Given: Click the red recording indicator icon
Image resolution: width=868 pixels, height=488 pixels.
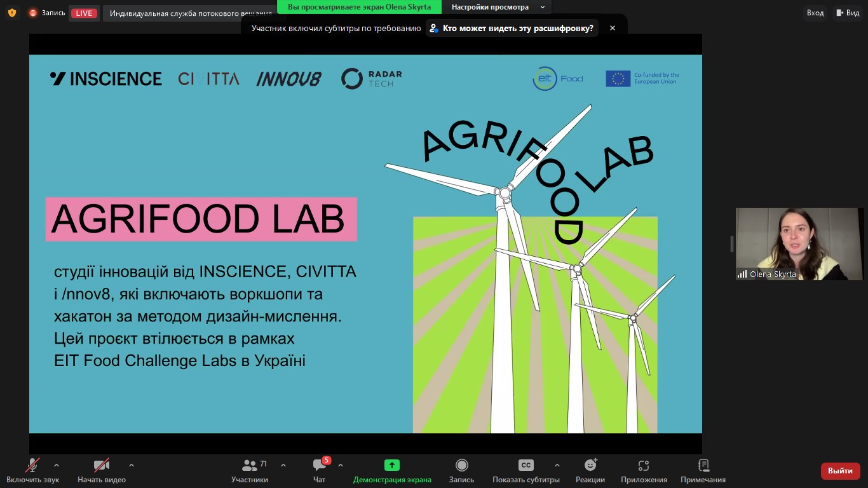Looking at the screenshot, I should (x=33, y=13).
